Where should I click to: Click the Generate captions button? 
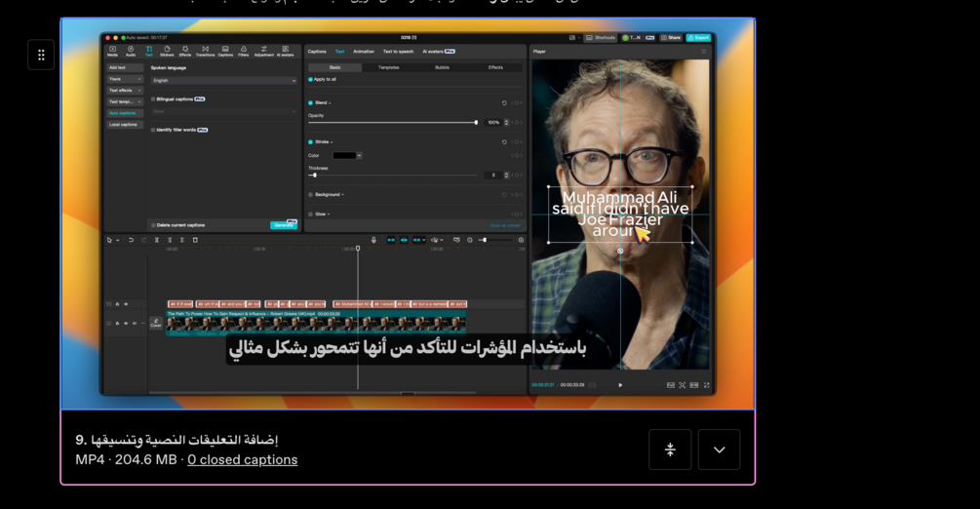point(284,225)
